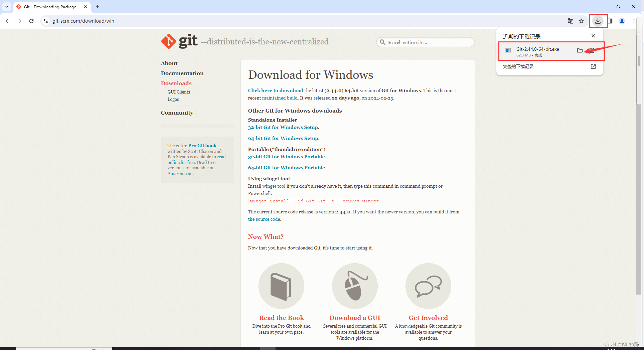Bookmark this page with star icon
The height and width of the screenshot is (350, 644).
[581, 21]
